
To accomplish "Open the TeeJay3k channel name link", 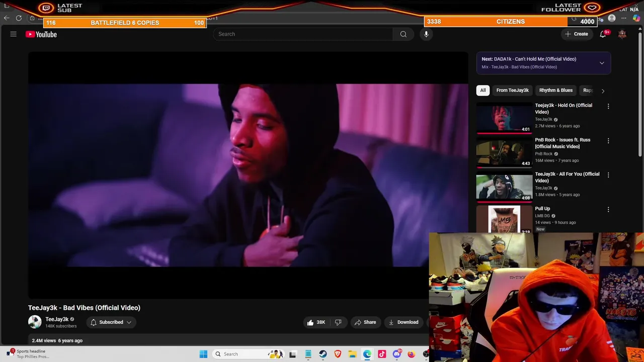I will [57, 319].
